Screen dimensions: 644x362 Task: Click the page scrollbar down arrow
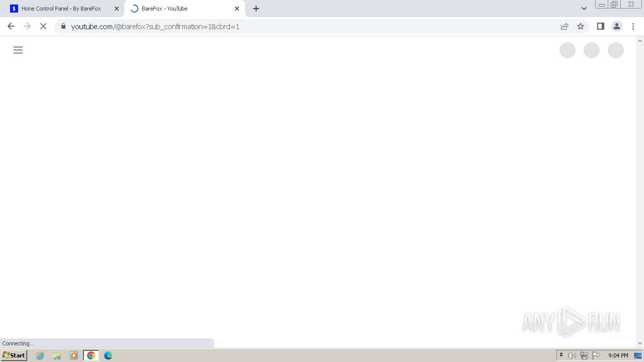click(640, 343)
